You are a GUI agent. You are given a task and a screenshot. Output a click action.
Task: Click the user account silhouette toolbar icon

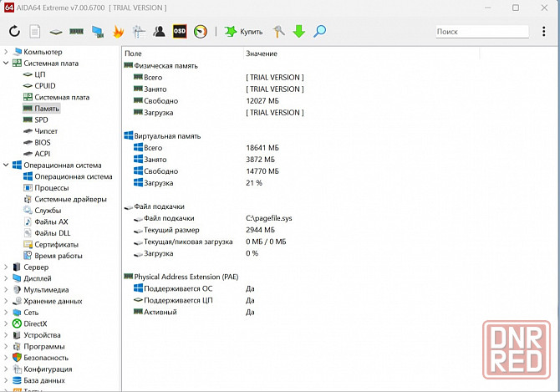click(159, 32)
